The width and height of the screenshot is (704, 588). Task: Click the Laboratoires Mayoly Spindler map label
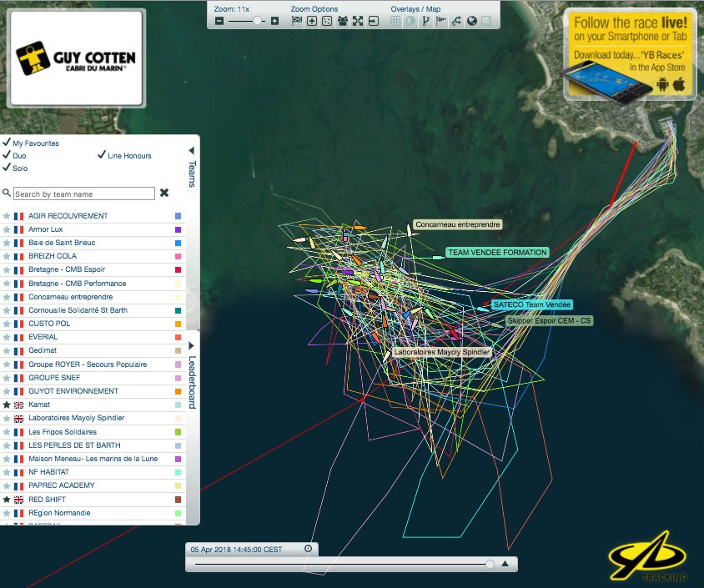[x=442, y=352]
